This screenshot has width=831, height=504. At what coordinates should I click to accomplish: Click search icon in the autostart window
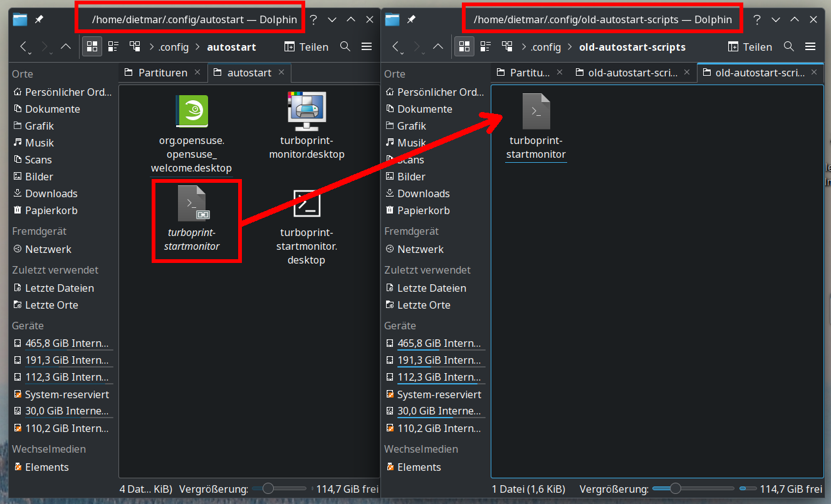tap(345, 46)
